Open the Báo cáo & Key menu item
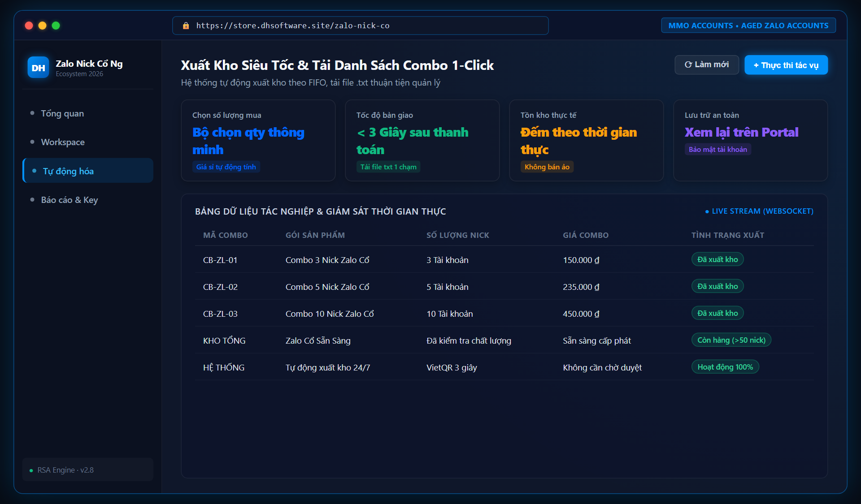The width and height of the screenshot is (861, 504). coord(88,200)
